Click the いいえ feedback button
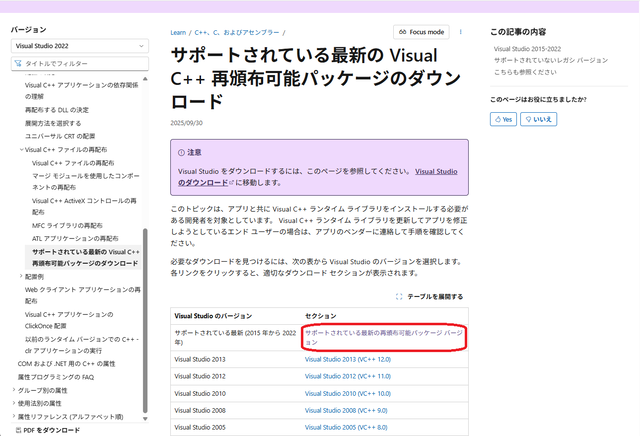 tap(538, 119)
